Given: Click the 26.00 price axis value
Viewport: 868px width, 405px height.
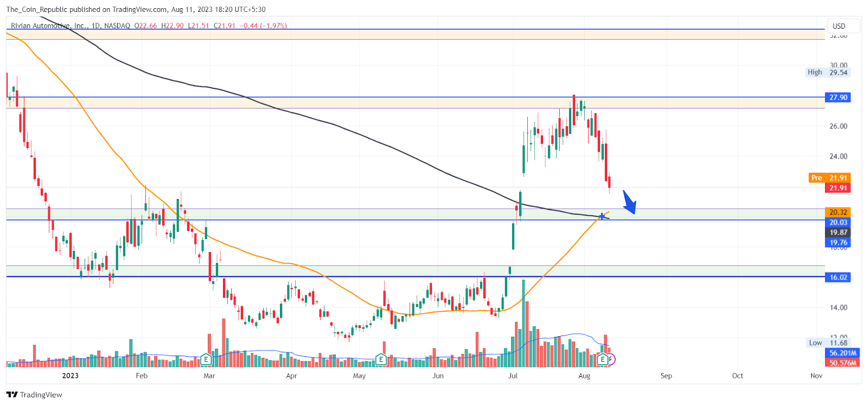Looking at the screenshot, I should point(838,126).
